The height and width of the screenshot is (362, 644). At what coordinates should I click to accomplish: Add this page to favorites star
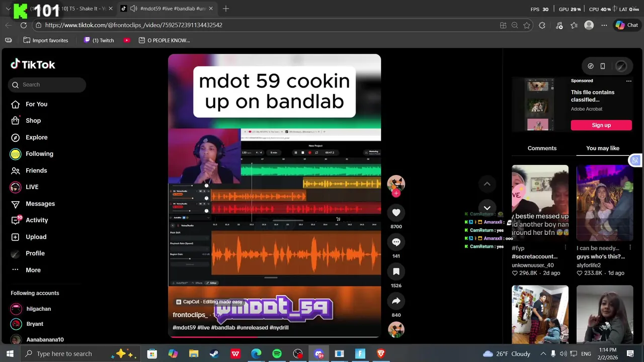pyautogui.click(x=527, y=25)
